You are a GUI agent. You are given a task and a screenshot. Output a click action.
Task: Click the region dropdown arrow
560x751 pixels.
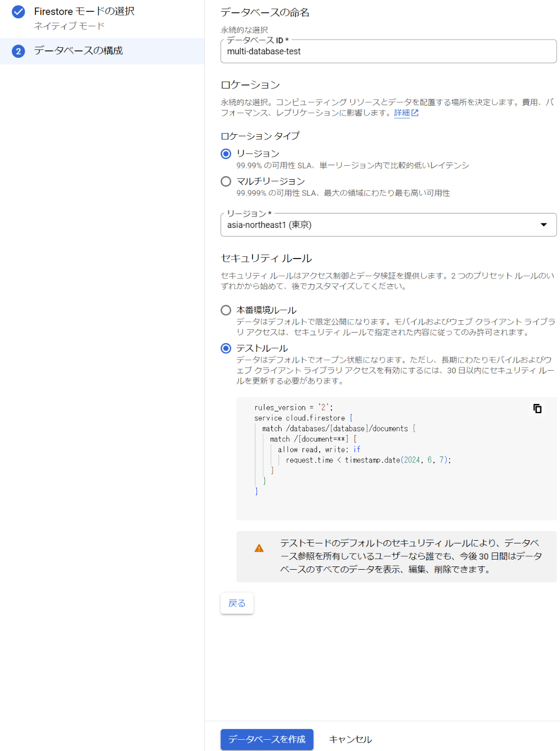pyautogui.click(x=543, y=225)
